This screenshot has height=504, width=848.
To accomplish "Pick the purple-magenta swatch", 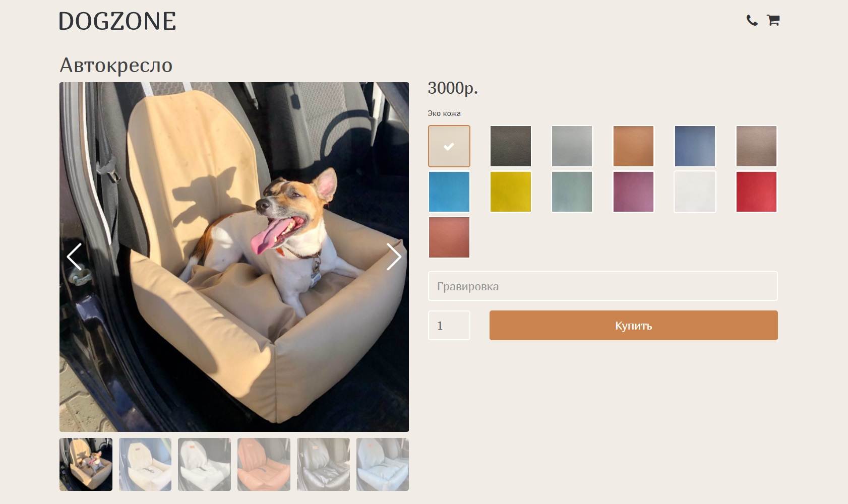I will (634, 192).
